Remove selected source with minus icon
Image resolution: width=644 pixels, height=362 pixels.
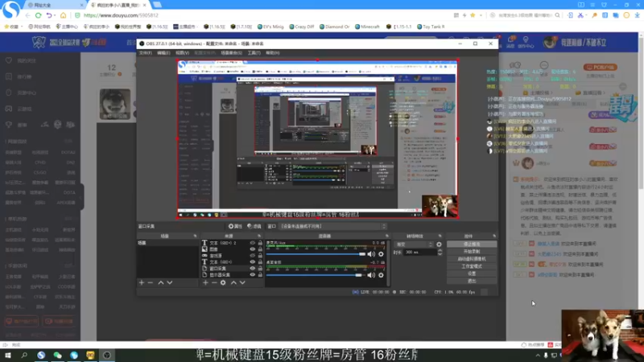(x=214, y=283)
